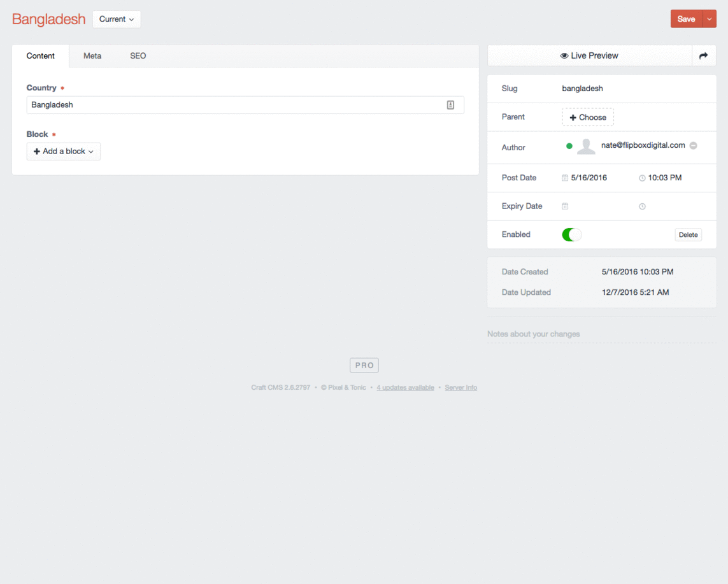Switch to the SEO tab
Viewport: 728px width, 584px height.
tap(138, 55)
